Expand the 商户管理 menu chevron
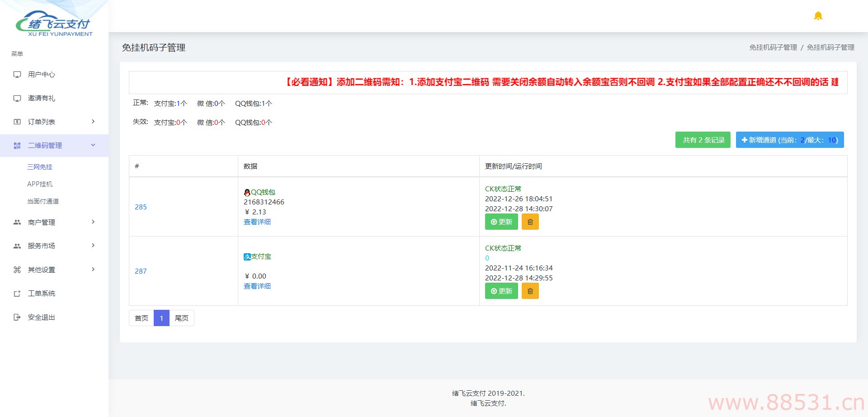Viewport: 868px width, 417px height. [x=93, y=222]
